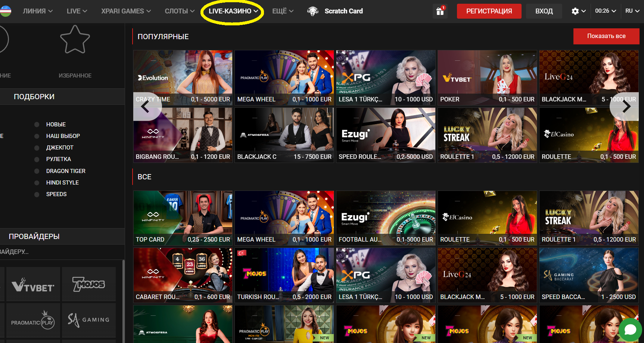The width and height of the screenshot is (644, 343).
Task: Open the СЛОТЫ menu
Action: pos(180,11)
